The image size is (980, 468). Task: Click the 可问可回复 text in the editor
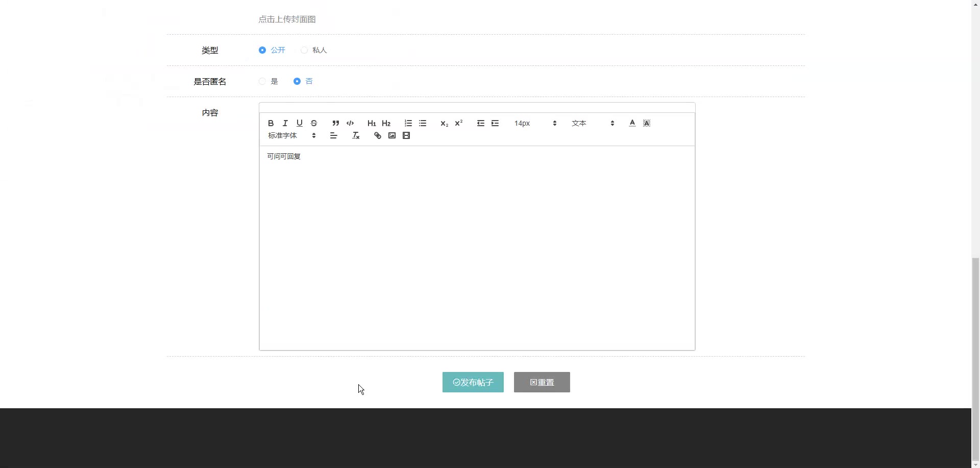point(284,156)
